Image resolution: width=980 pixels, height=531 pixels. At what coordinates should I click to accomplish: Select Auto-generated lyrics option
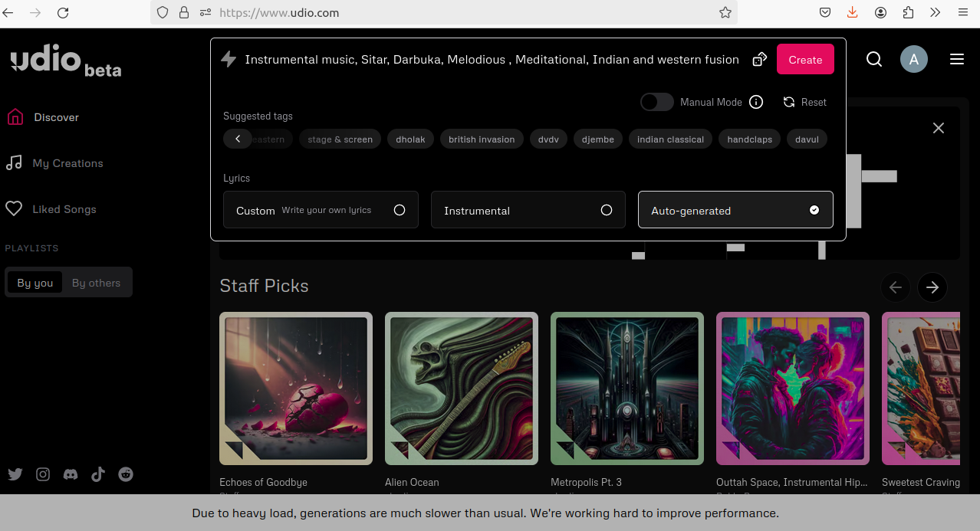pyautogui.click(x=735, y=210)
